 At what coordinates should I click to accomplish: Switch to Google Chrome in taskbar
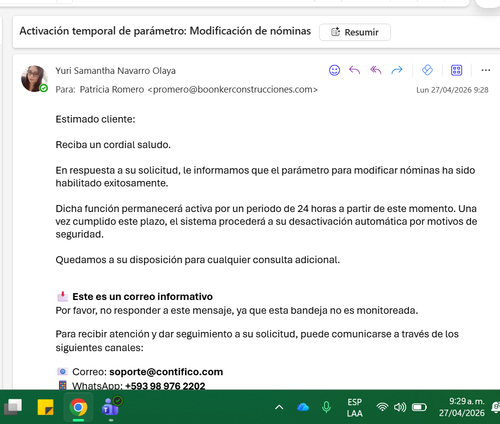tap(78, 407)
